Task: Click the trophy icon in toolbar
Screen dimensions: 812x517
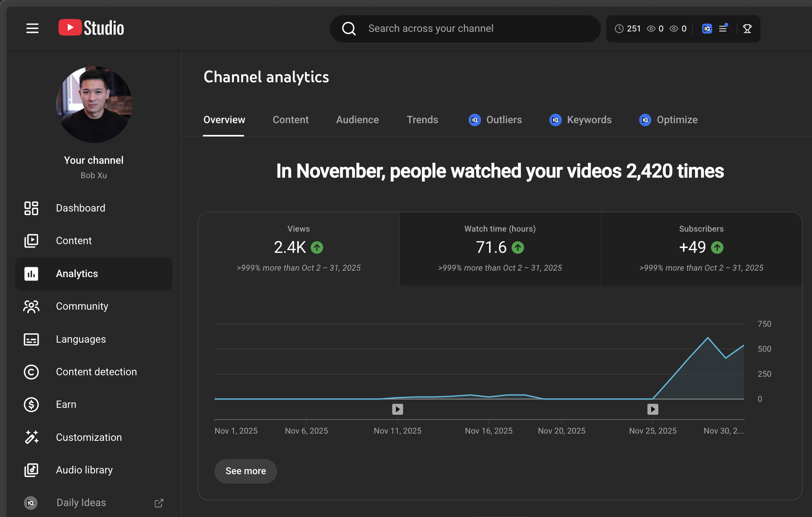Action: tap(747, 29)
